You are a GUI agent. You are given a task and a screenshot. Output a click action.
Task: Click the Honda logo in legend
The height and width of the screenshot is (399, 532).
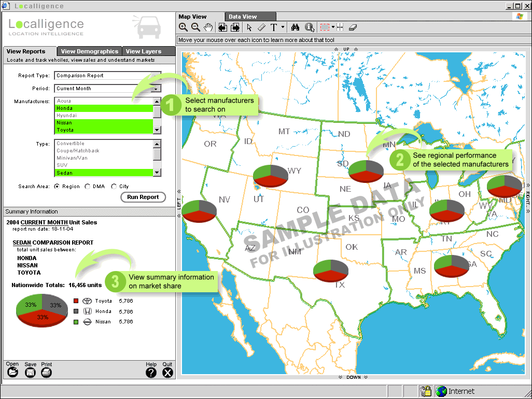click(88, 311)
